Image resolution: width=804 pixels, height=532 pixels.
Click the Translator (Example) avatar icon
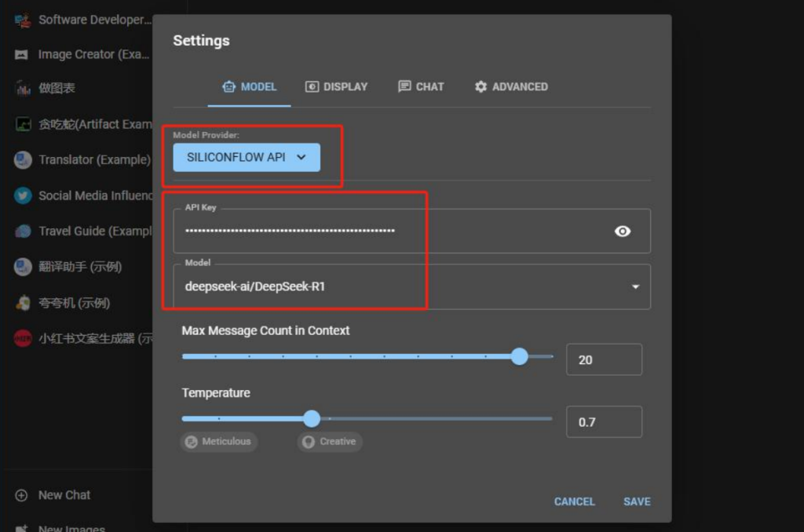23,160
